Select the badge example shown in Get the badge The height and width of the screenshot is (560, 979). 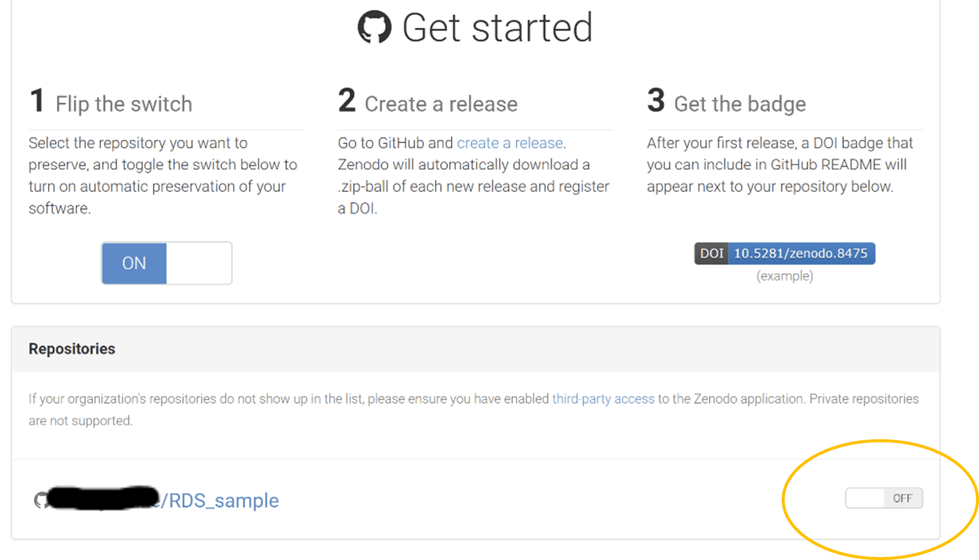[x=785, y=253]
